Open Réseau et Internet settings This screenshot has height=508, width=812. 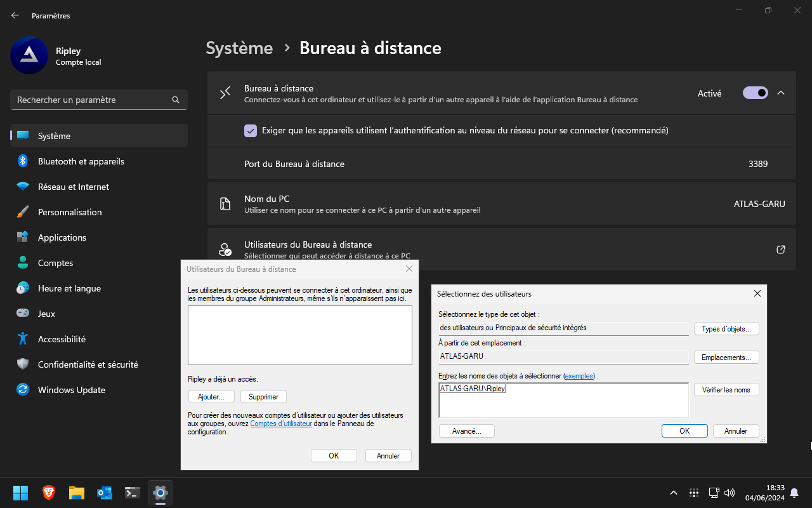(99, 187)
